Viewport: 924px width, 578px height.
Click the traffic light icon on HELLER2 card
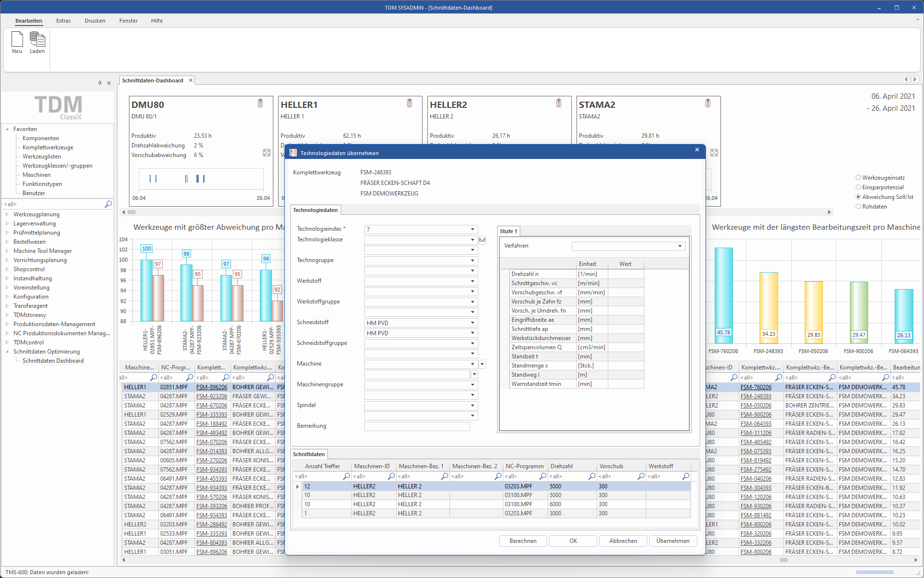coord(559,103)
